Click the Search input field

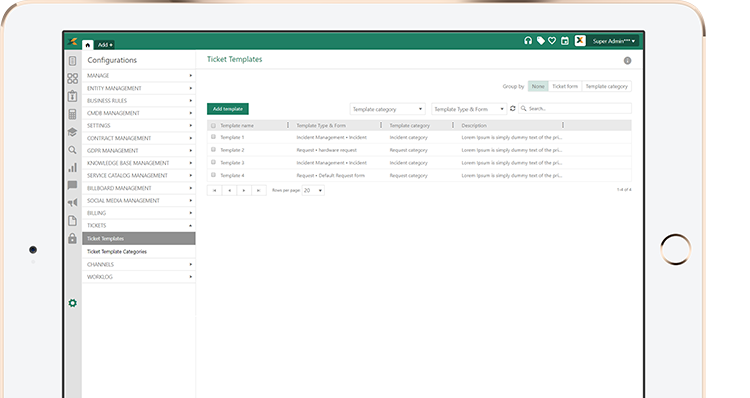click(575, 109)
